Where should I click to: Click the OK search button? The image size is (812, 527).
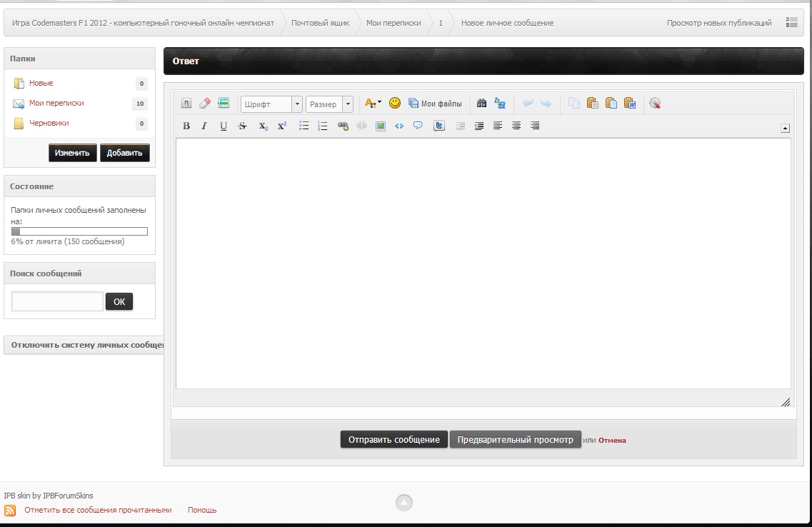119,301
